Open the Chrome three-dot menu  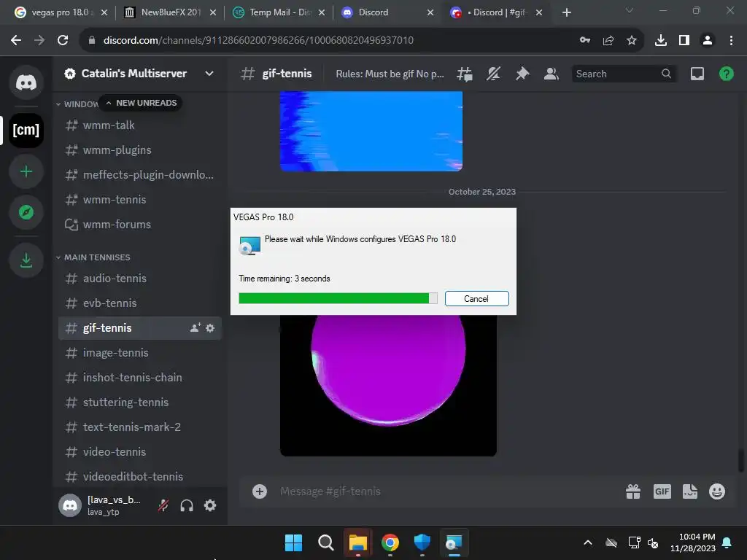coord(731,40)
